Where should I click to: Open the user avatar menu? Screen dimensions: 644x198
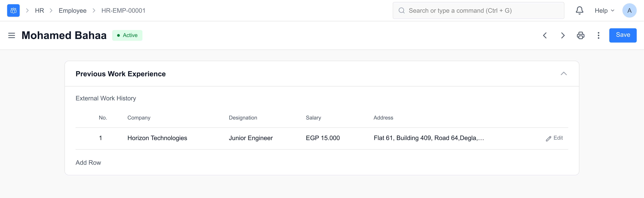629,10
